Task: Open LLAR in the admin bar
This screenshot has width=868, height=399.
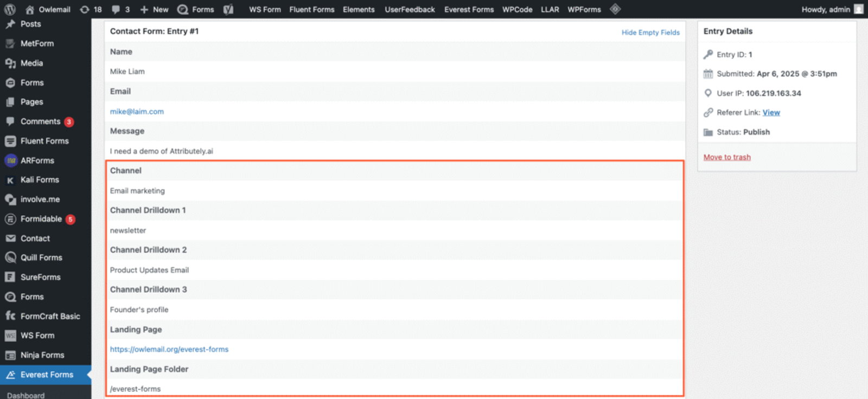Action: click(550, 10)
